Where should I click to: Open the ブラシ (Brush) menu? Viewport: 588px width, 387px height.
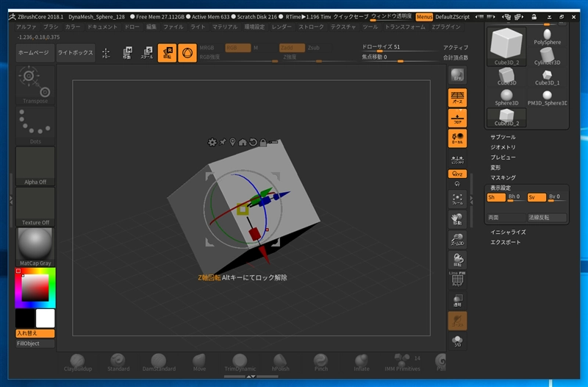(x=51, y=27)
